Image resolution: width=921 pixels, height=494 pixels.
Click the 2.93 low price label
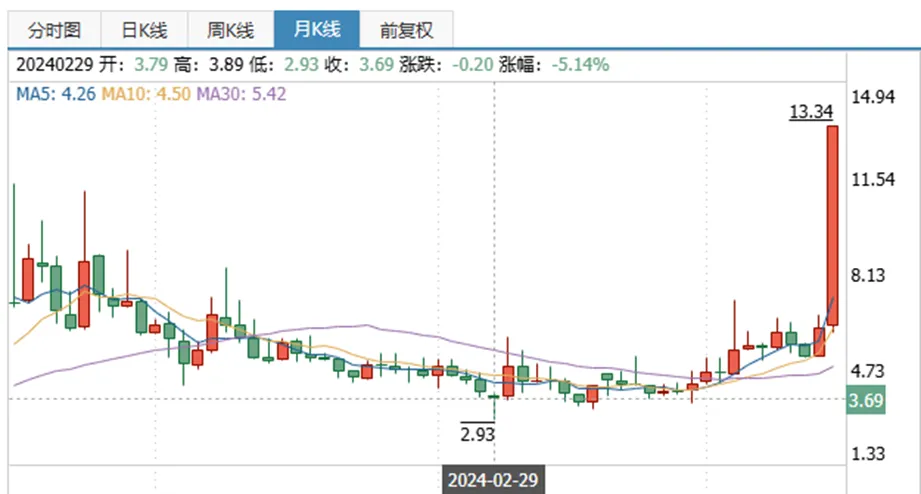pos(478,435)
